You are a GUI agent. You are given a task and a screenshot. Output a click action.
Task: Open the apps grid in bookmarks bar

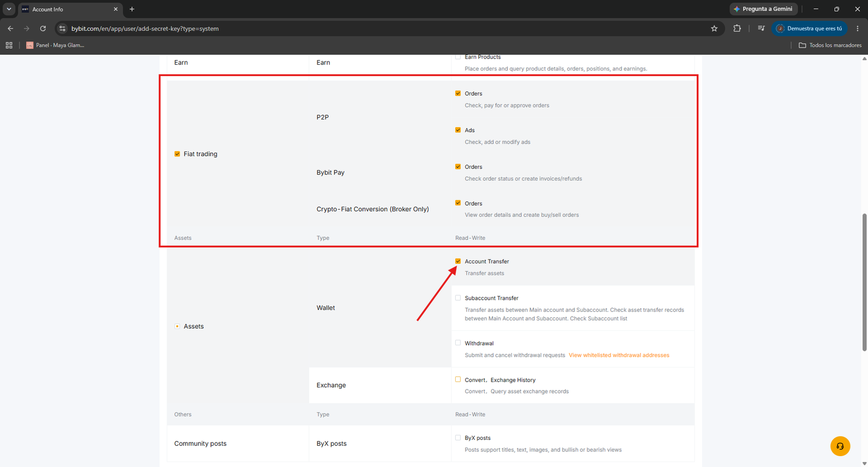9,45
